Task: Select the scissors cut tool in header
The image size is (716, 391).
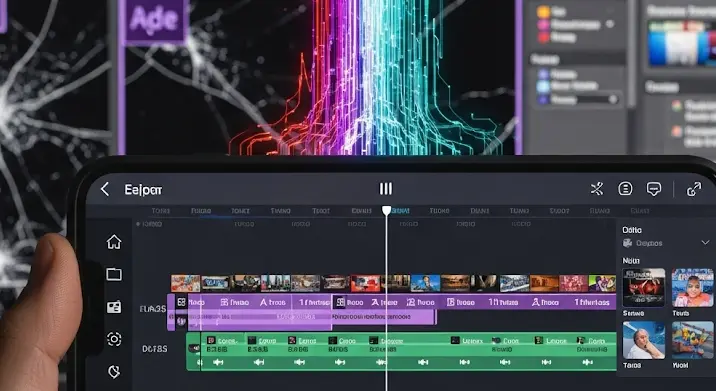Action: point(597,189)
